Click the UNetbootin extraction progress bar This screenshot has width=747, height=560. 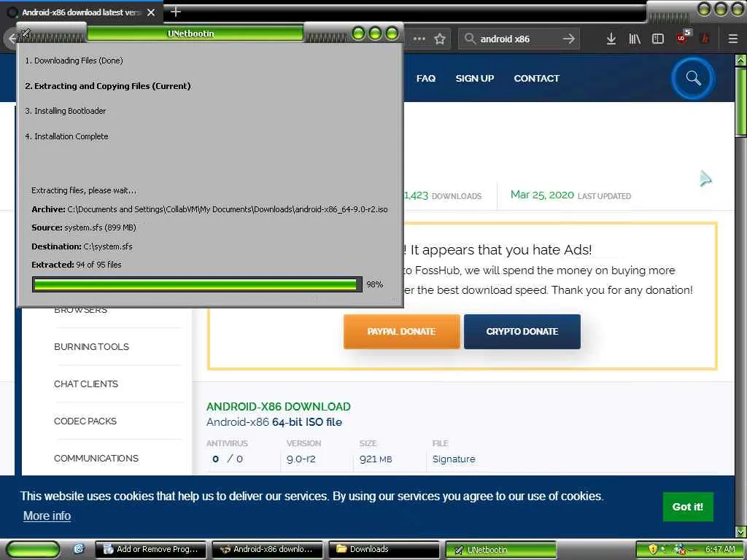click(x=197, y=284)
